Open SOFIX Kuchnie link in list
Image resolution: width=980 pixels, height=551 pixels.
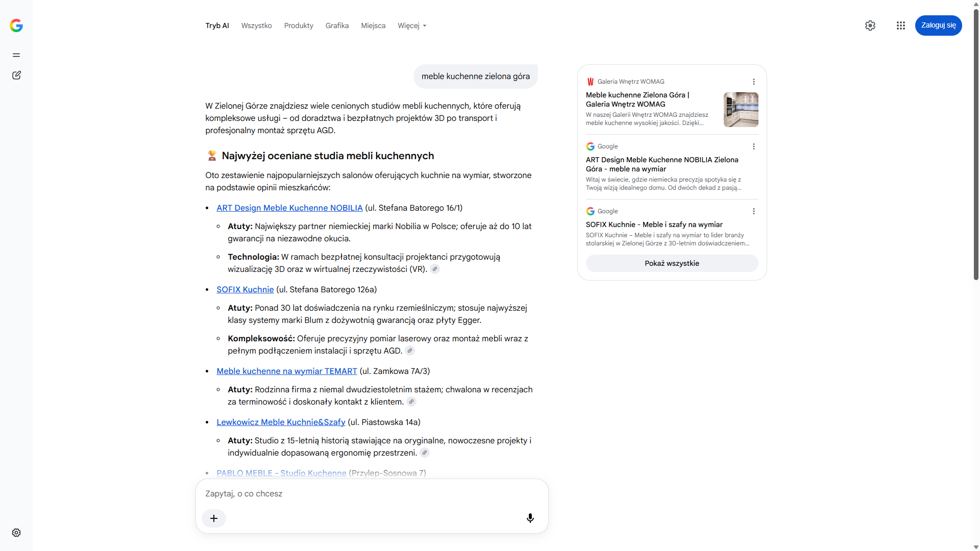tap(245, 290)
